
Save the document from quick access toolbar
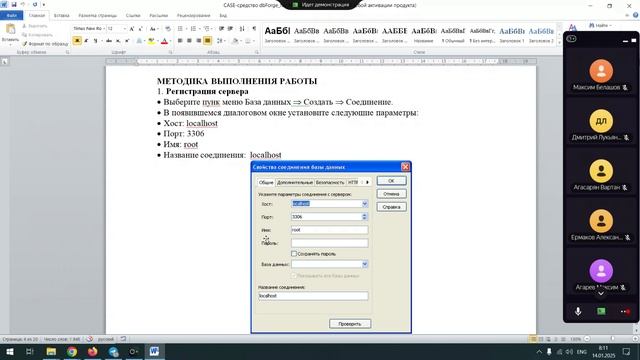click(x=13, y=4)
